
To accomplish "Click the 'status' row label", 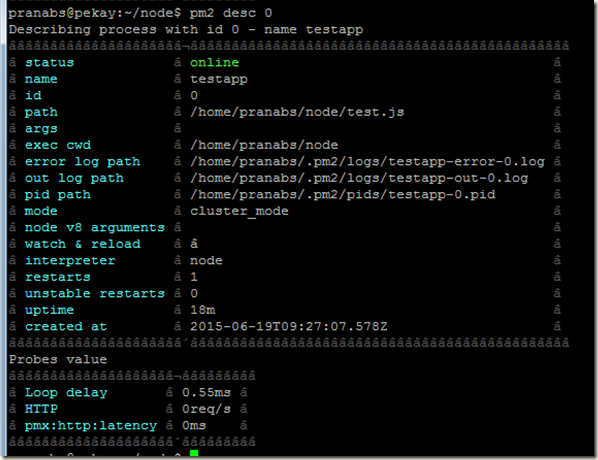I will (x=49, y=63).
